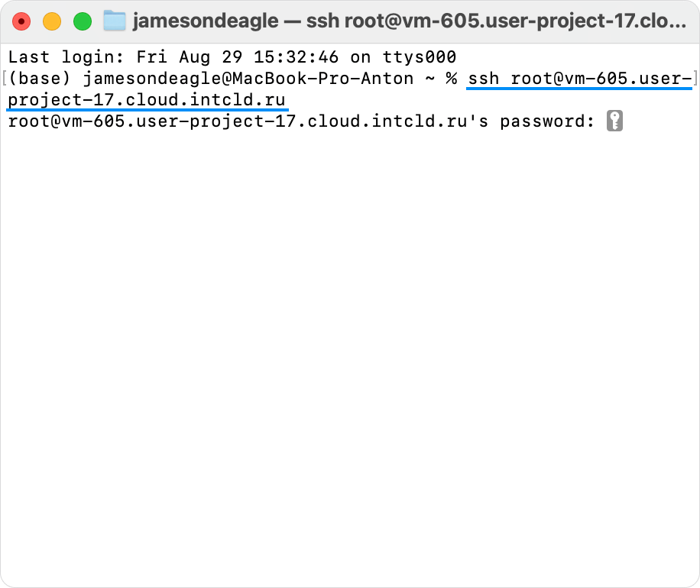Screen dimensions: 700x588
Task: Click the "%" prompt symbol
Action: [451, 78]
